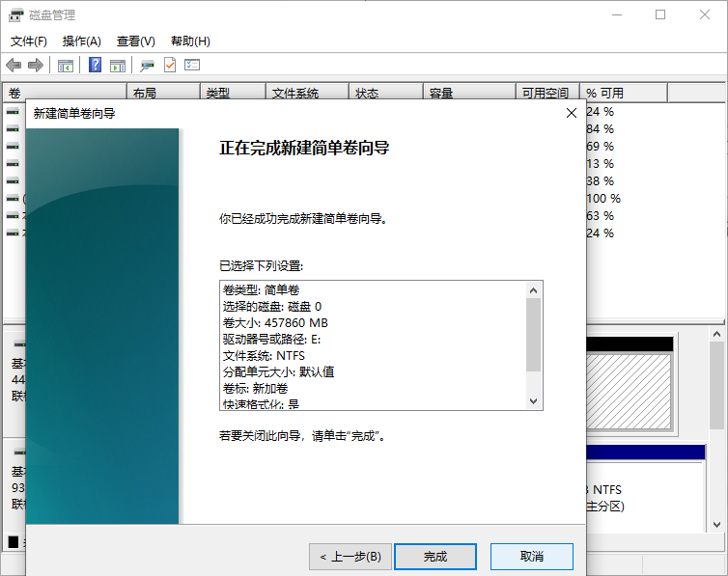The height and width of the screenshot is (576, 728).
Task: Select the 文件系统: NTFS settings line
Action: (x=264, y=356)
